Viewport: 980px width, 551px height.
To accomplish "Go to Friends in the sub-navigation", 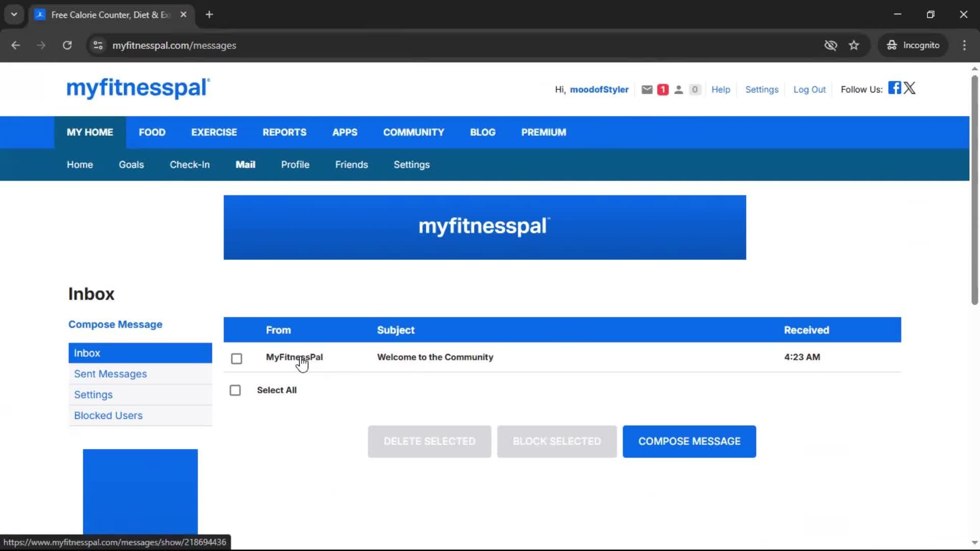I will point(351,165).
